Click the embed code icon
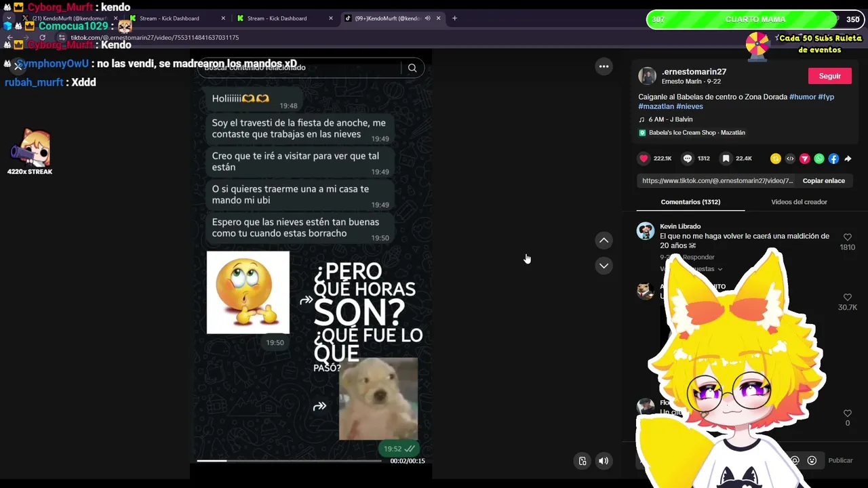Image resolution: width=868 pixels, height=488 pixels. point(790,159)
